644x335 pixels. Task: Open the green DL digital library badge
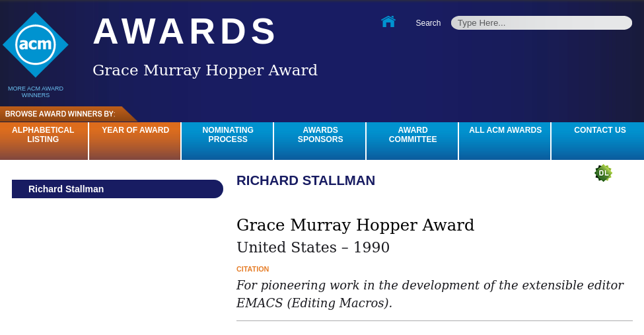click(603, 173)
